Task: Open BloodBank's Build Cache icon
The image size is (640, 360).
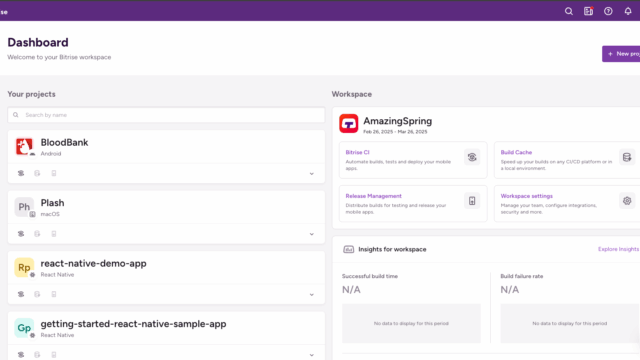Action: point(37,173)
